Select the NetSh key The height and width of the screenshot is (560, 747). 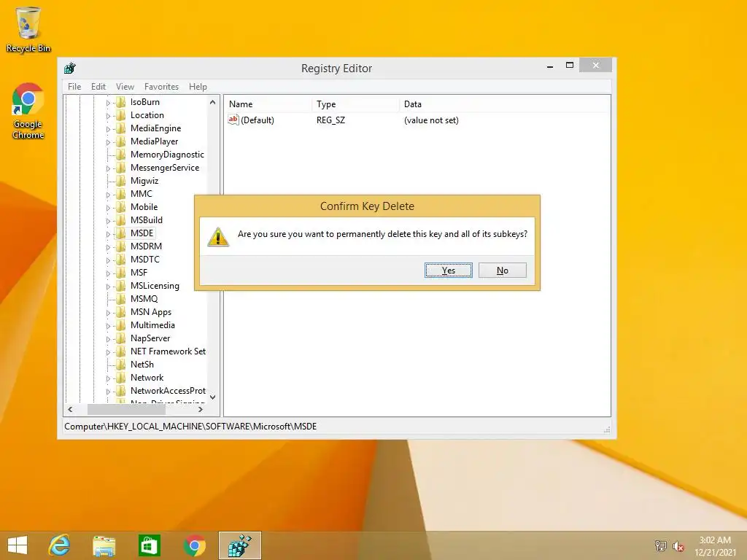pos(142,365)
